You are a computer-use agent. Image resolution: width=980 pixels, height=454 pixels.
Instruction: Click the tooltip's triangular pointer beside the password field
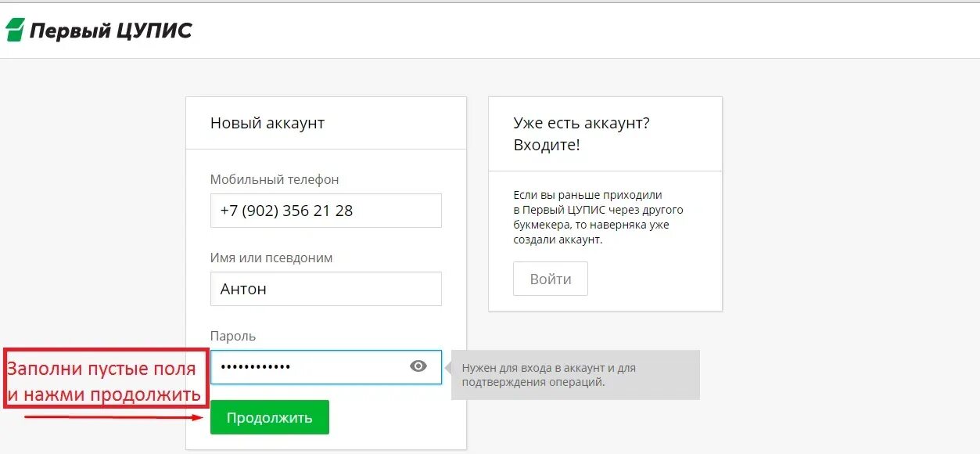[447, 366]
